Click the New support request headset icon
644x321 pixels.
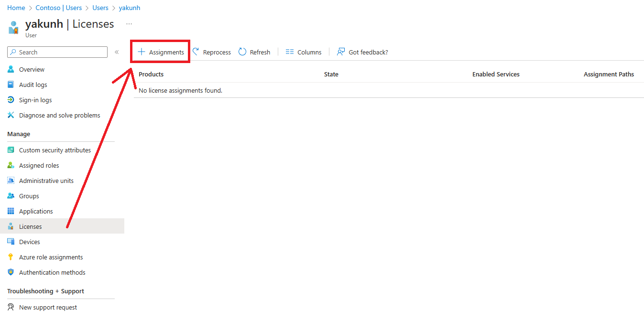pos(11,307)
